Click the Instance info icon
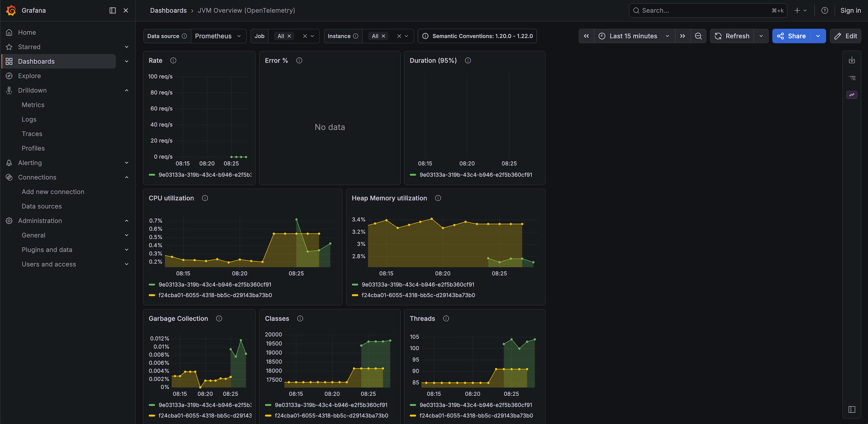 pos(356,36)
